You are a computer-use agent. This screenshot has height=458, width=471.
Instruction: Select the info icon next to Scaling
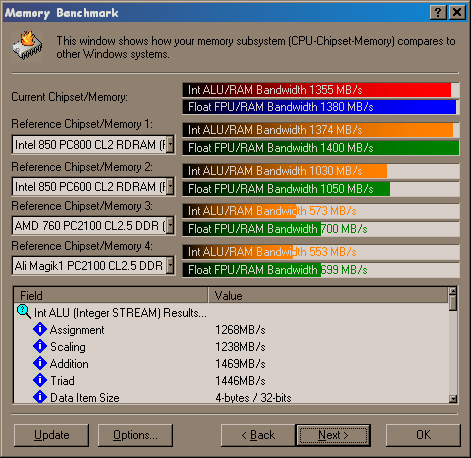(x=40, y=346)
